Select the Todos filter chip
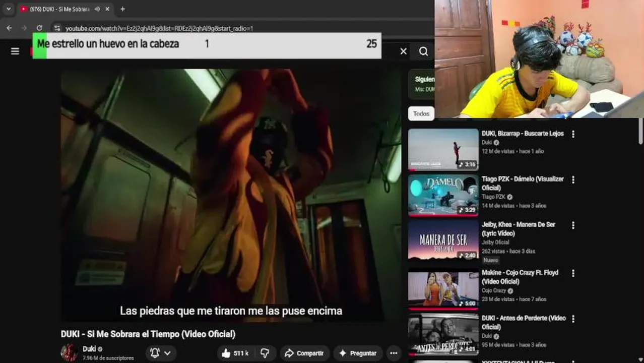This screenshot has height=363, width=644. point(421,114)
